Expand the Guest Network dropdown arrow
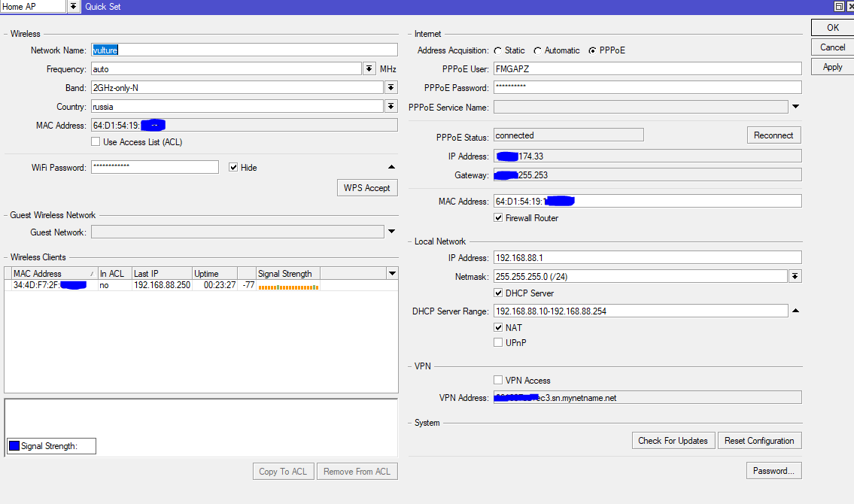The image size is (854, 504). 391,232
